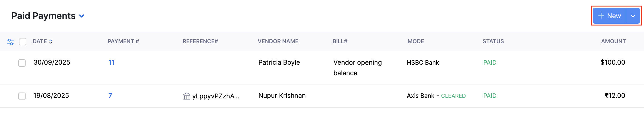Click the VENDOR NAME column header
Screen dimensions: 644x131
tap(278, 42)
